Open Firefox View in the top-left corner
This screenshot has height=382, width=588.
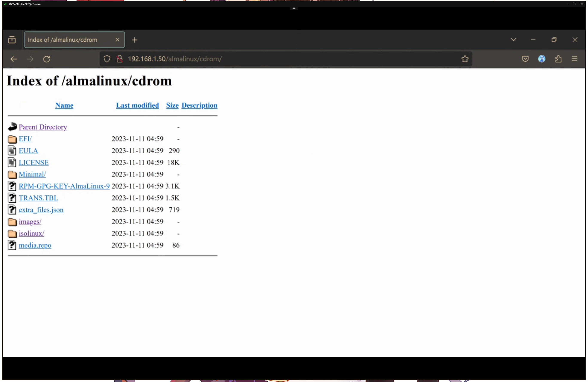(x=12, y=39)
